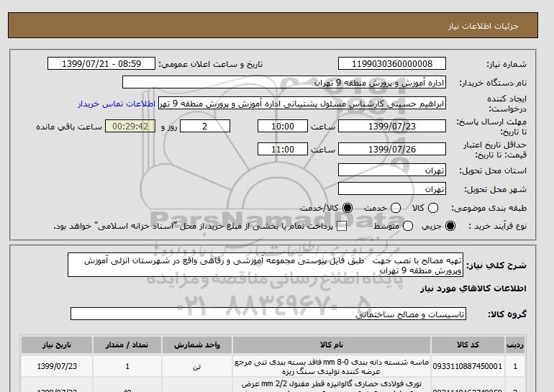Click the شرح کلی نیاز description box
Screen dimensions: 554x392
265,265
